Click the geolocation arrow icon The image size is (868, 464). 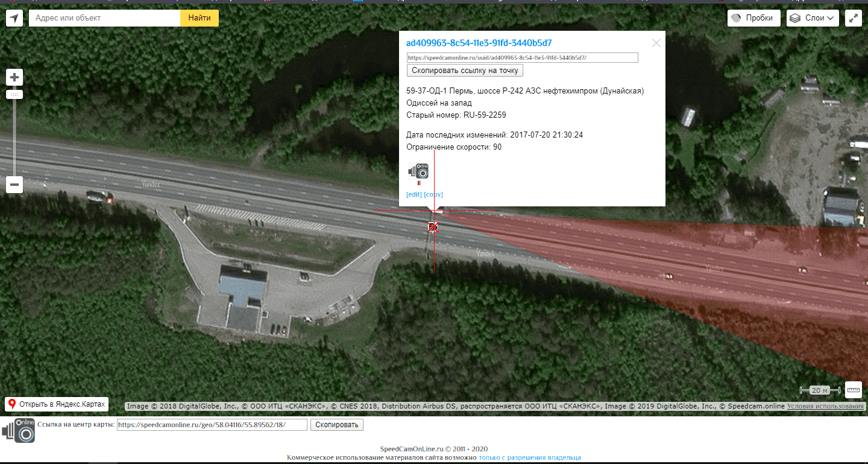tap(14, 18)
